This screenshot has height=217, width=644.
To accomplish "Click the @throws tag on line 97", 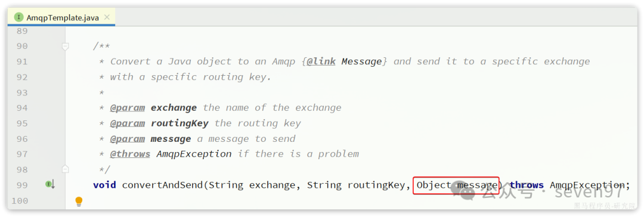I will pyautogui.click(x=130, y=154).
